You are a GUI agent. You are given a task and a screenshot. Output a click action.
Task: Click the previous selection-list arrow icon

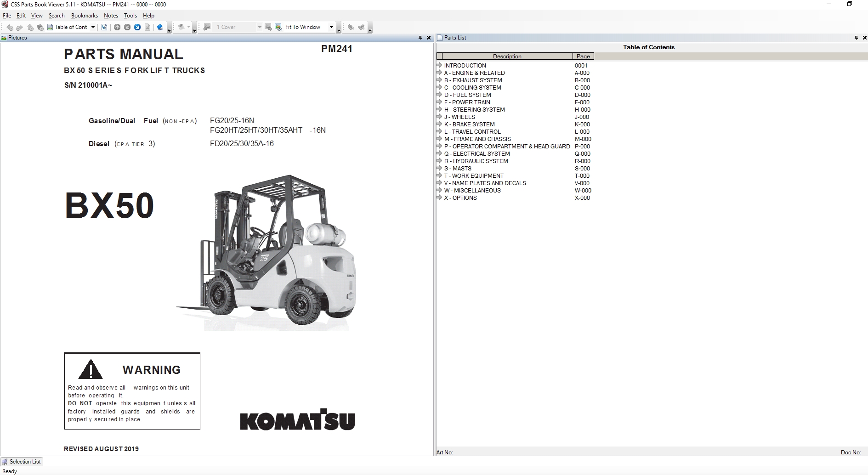point(351,27)
